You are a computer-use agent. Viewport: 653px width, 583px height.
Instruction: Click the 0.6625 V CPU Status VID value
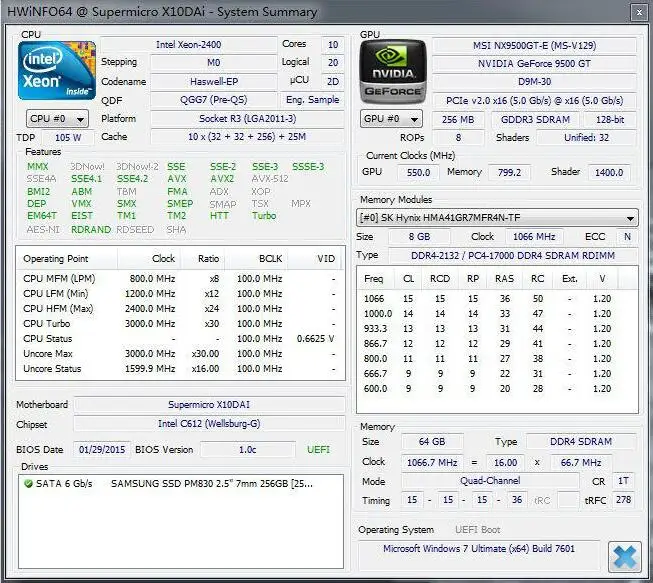coord(315,339)
